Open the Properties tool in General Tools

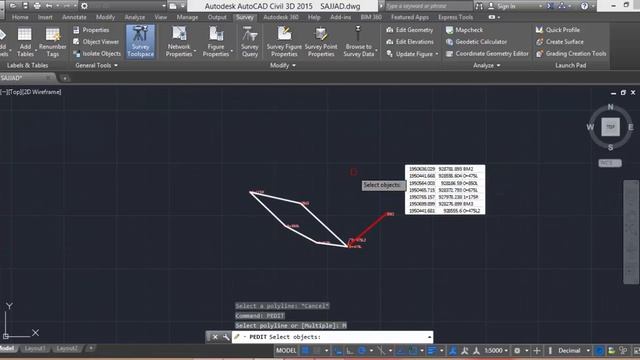pyautogui.click(x=91, y=30)
